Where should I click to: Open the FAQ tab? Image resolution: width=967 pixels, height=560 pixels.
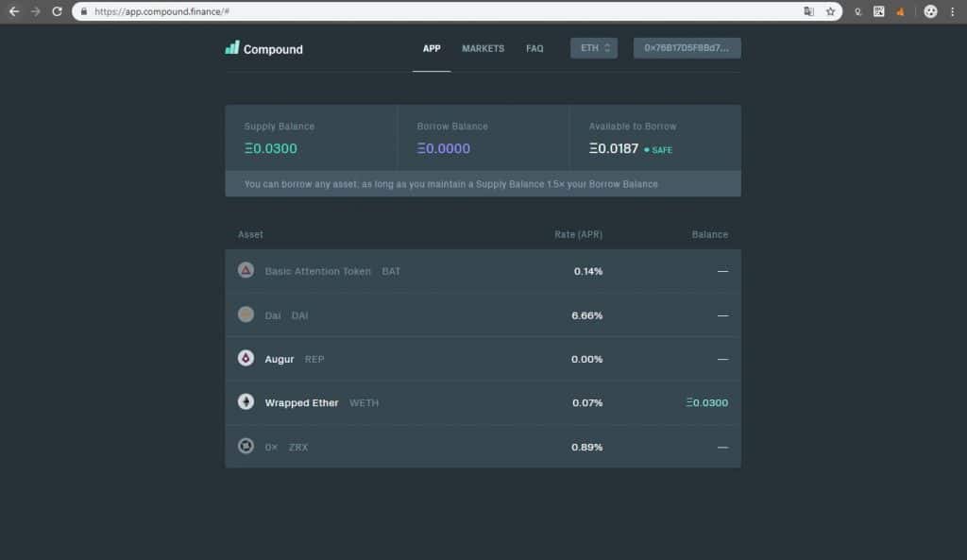[x=534, y=49]
